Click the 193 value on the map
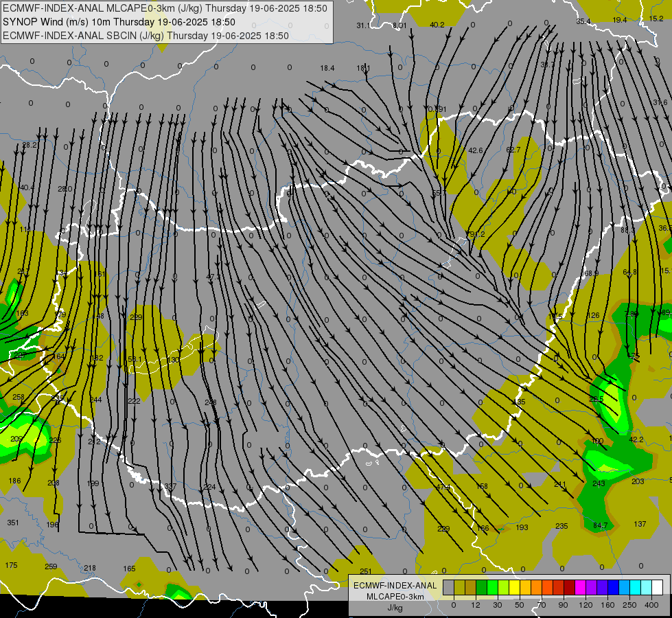 coord(522,527)
